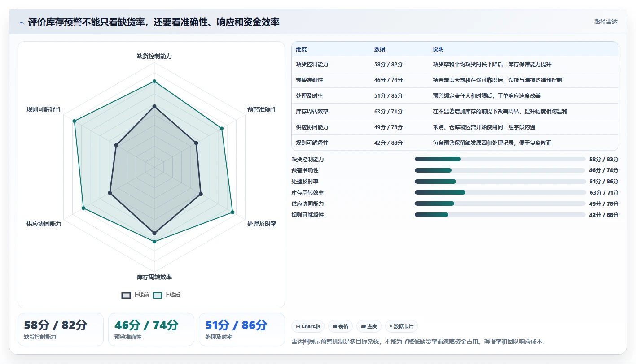The image size is (636, 364).
Task: Click the 进度 tag chip
Action: click(x=369, y=326)
